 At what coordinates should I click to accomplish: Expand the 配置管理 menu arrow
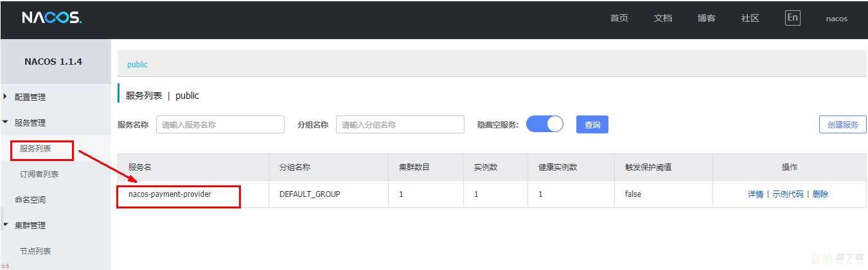point(6,97)
